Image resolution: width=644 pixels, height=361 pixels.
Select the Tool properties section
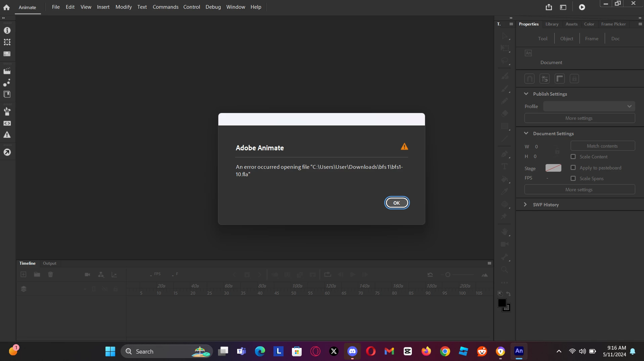543,39
